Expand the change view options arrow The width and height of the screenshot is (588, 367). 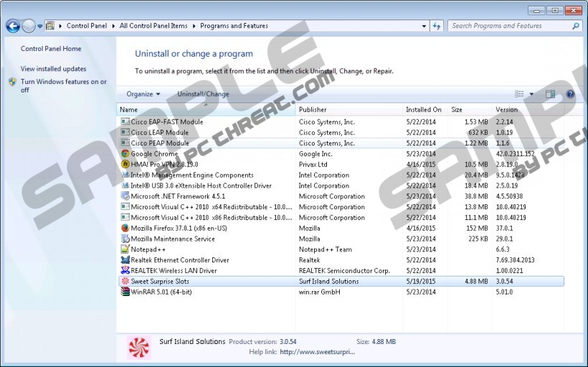(531, 94)
